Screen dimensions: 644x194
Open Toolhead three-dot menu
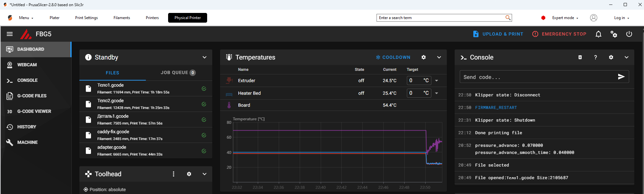(x=174, y=174)
